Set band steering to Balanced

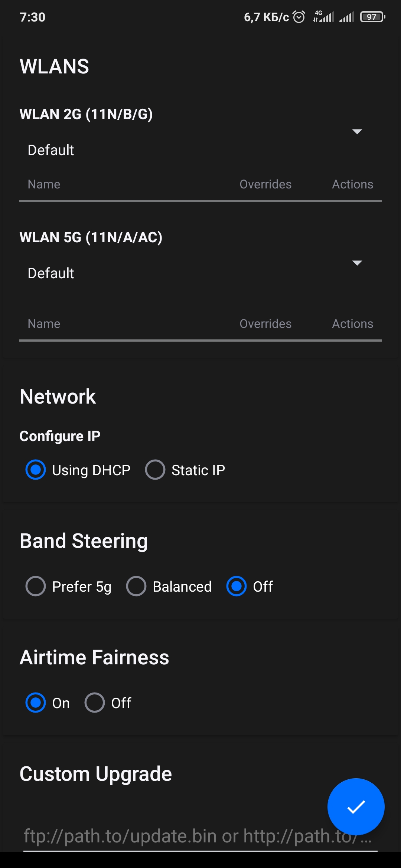point(136,586)
